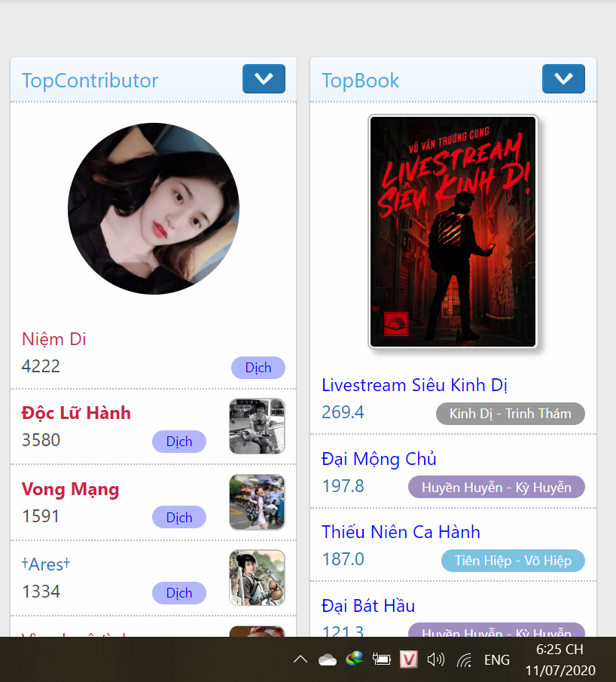The image size is (616, 682).
Task: Click the red V keyboard tray icon
Action: (408, 659)
